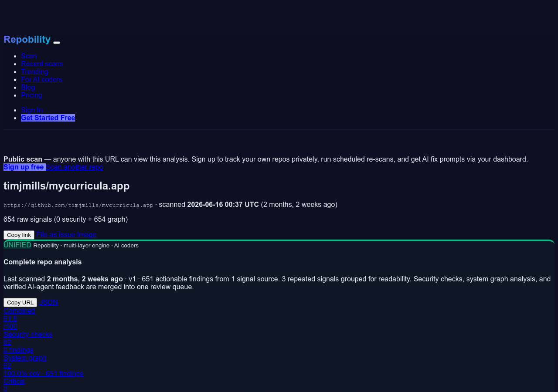Visit the Blog link
The height and width of the screenshot is (392, 558).
pos(28,87)
